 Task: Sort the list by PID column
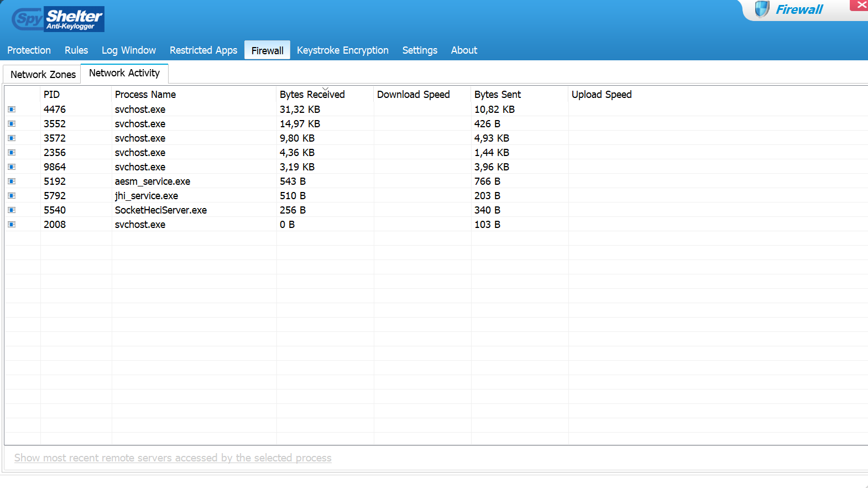(51, 95)
